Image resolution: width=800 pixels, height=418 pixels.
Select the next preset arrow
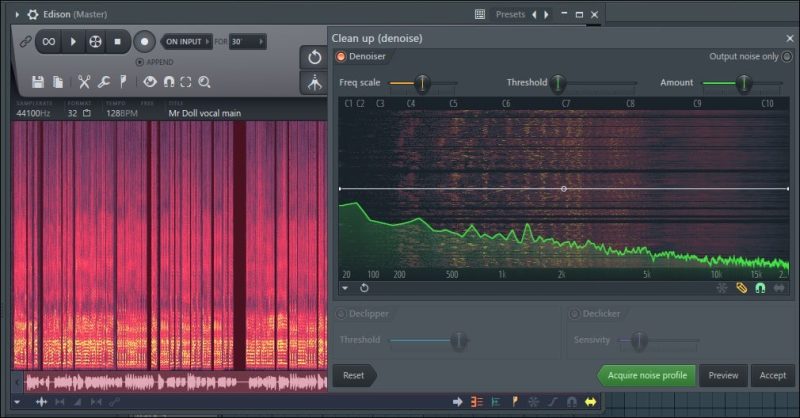click(x=546, y=14)
